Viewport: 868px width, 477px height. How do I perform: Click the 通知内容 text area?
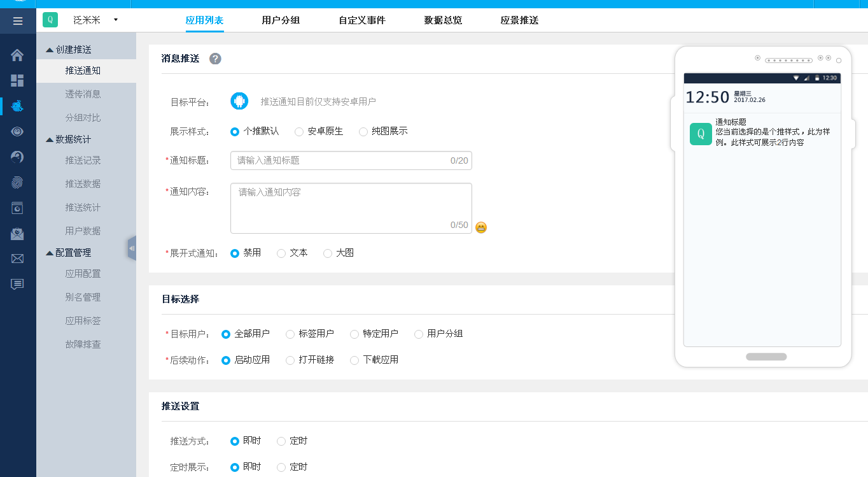coord(351,208)
